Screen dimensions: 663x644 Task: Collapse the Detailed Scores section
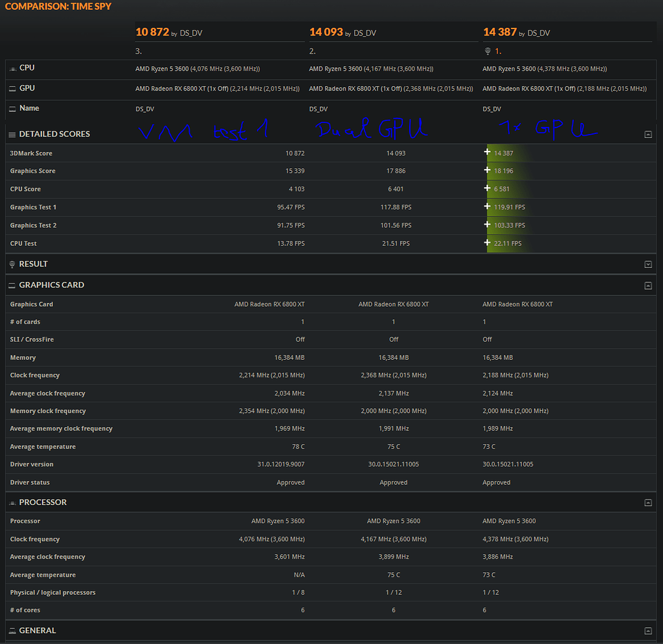(x=647, y=135)
